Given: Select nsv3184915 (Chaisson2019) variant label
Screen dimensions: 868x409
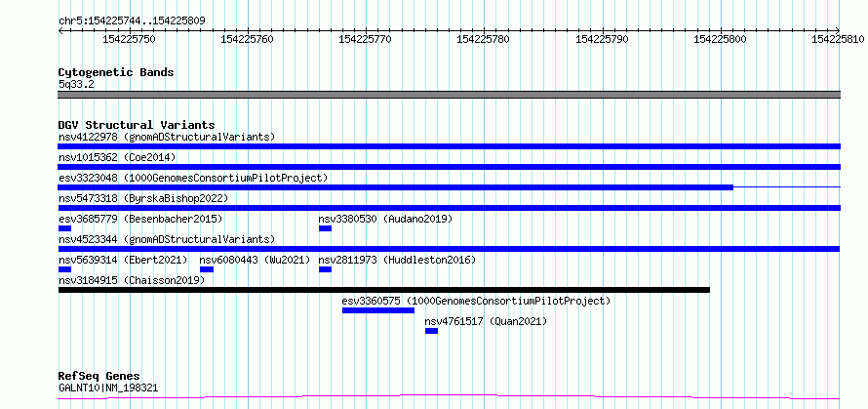Looking at the screenshot, I should click(132, 280).
